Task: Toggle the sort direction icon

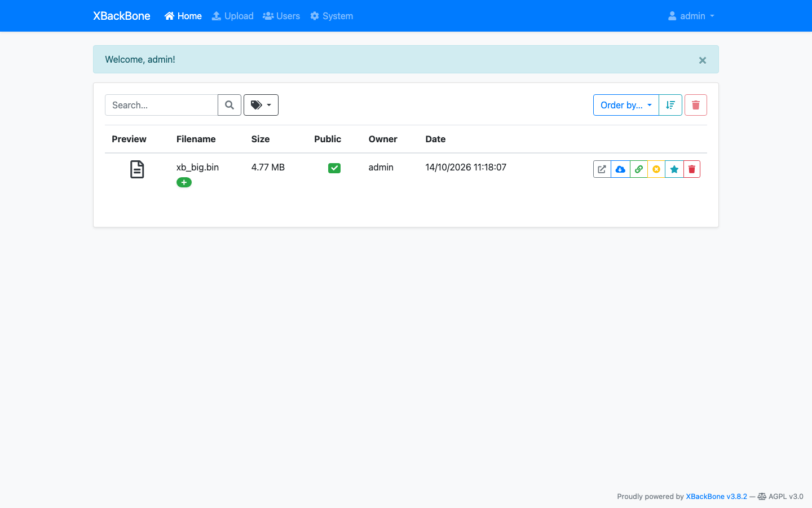Action: point(670,105)
